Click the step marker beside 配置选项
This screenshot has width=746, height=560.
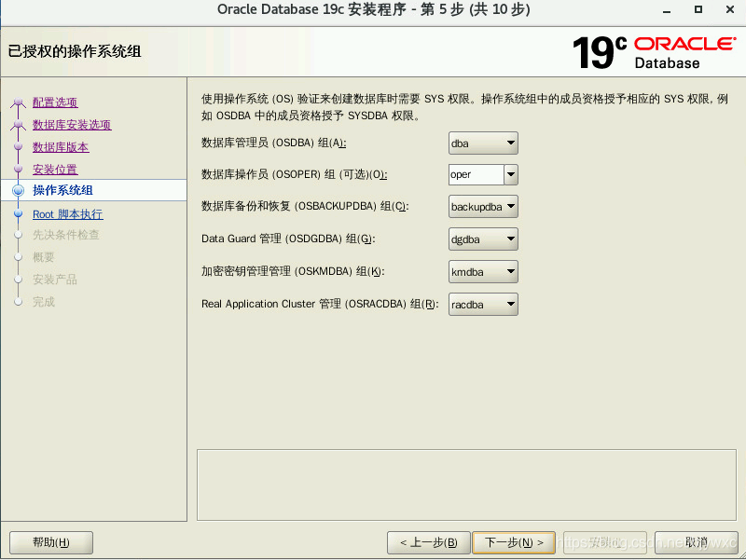coord(18,102)
